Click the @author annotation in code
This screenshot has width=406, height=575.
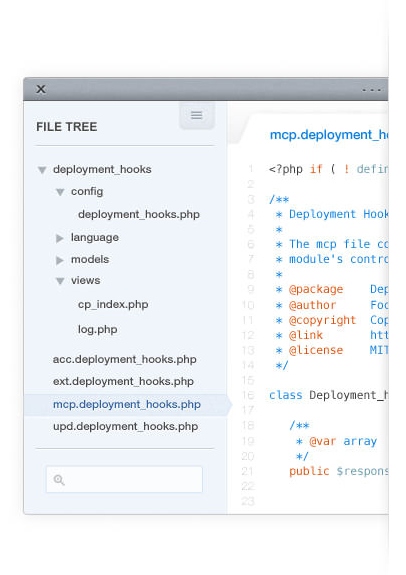[x=312, y=305]
